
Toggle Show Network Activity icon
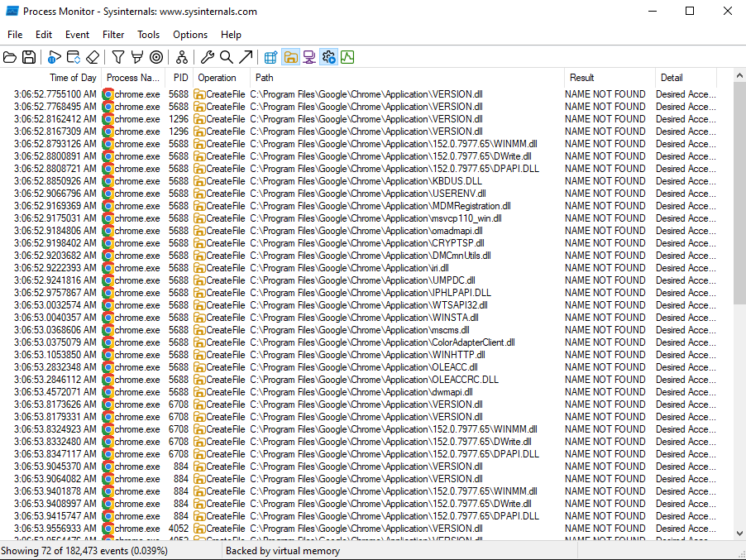tap(309, 58)
